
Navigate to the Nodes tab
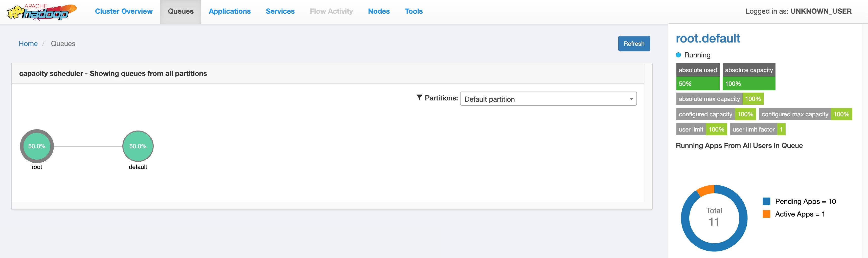coord(379,11)
